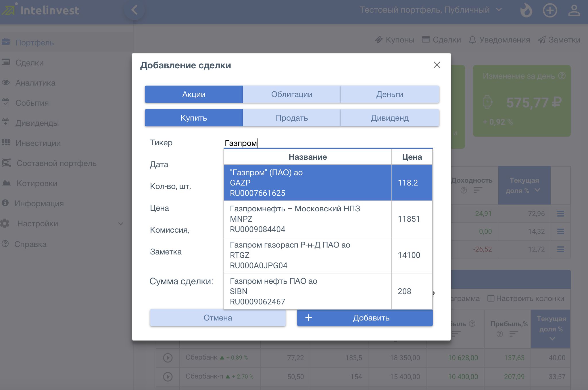The height and width of the screenshot is (390, 588).
Task: Click play circle icon in Сбербанк row
Action: [x=168, y=358]
